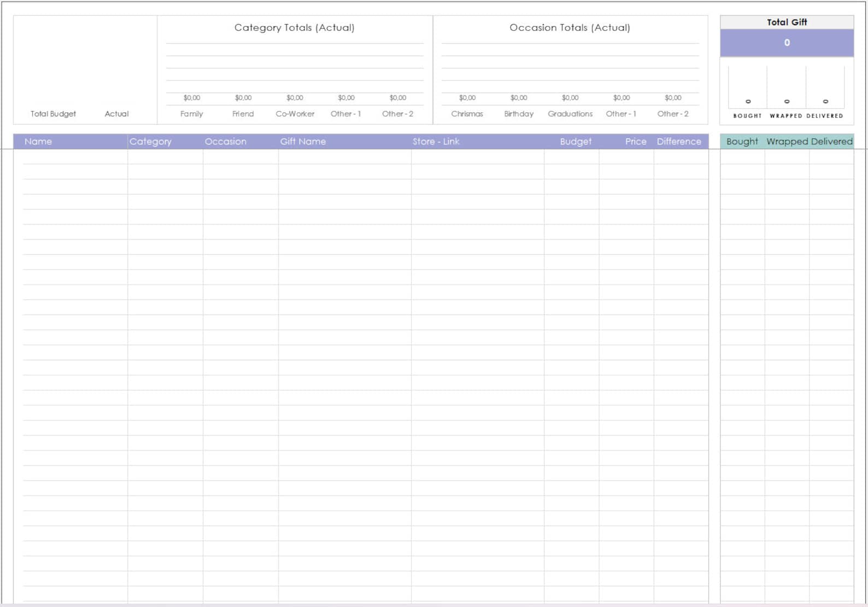Click the 0 count above BOUGHT
868x607 pixels.
coord(748,102)
